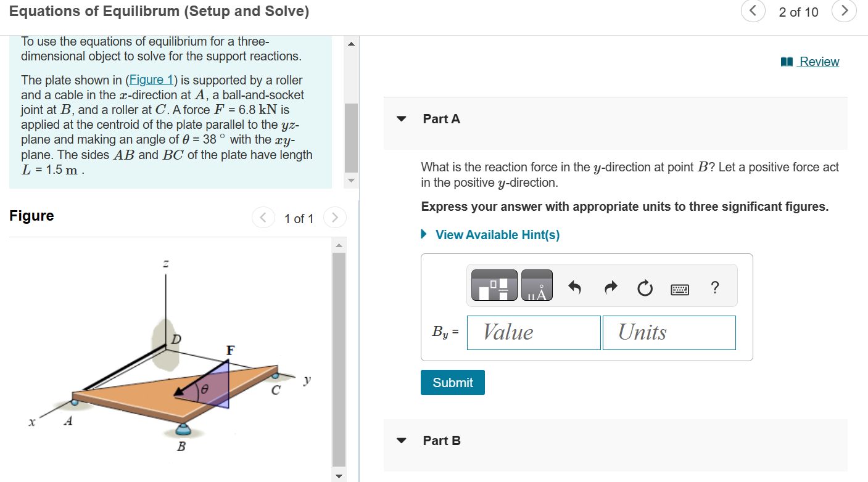
Task: Click the Units input field
Action: pyautogui.click(x=669, y=332)
